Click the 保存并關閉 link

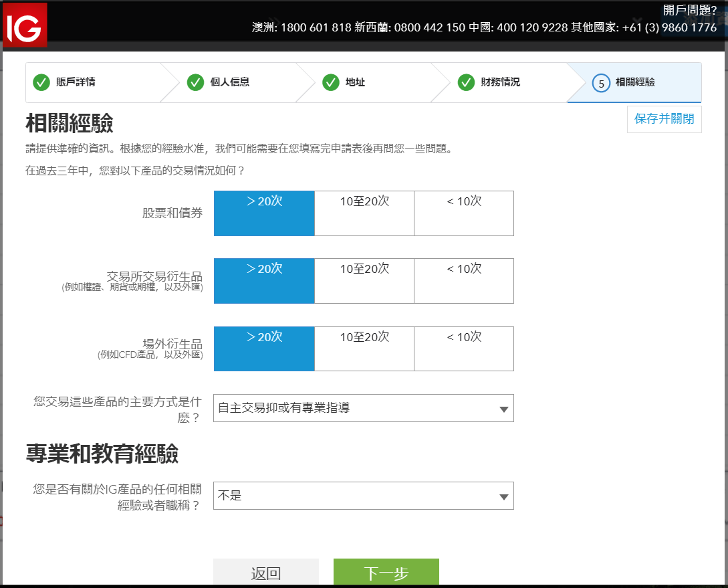click(x=664, y=119)
